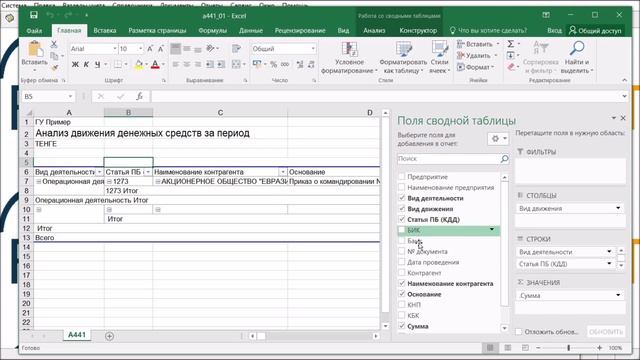The height and width of the screenshot is (360, 640).
Task: Increase font size with the larger A
Action: [150, 49]
